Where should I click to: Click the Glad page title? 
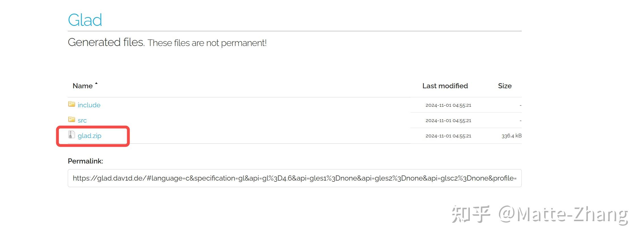point(85,19)
